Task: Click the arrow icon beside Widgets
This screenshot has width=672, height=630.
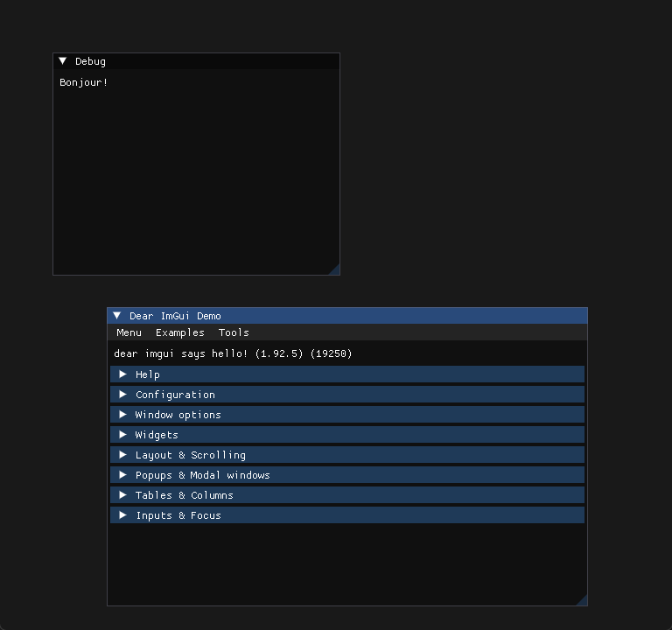Action: pos(123,435)
